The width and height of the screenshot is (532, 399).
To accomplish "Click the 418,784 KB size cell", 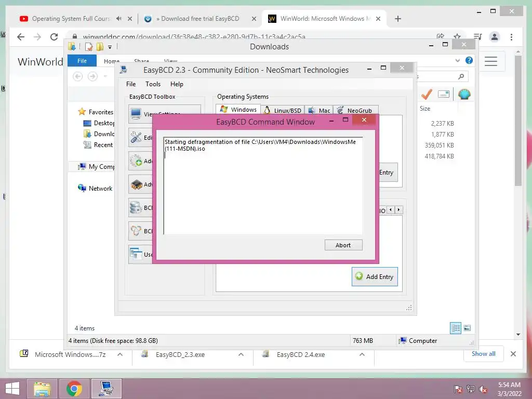I will coord(439,156).
